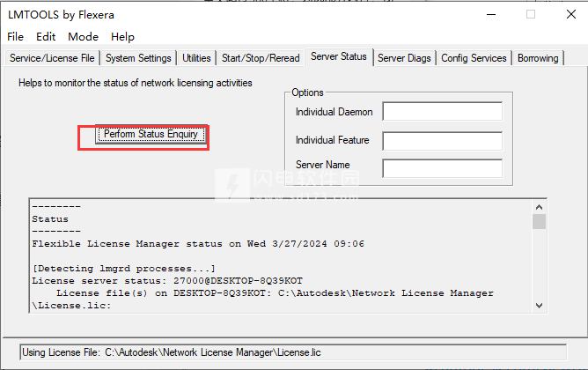Select the Utilities tab
This screenshot has height=370, width=588.
pos(196,58)
